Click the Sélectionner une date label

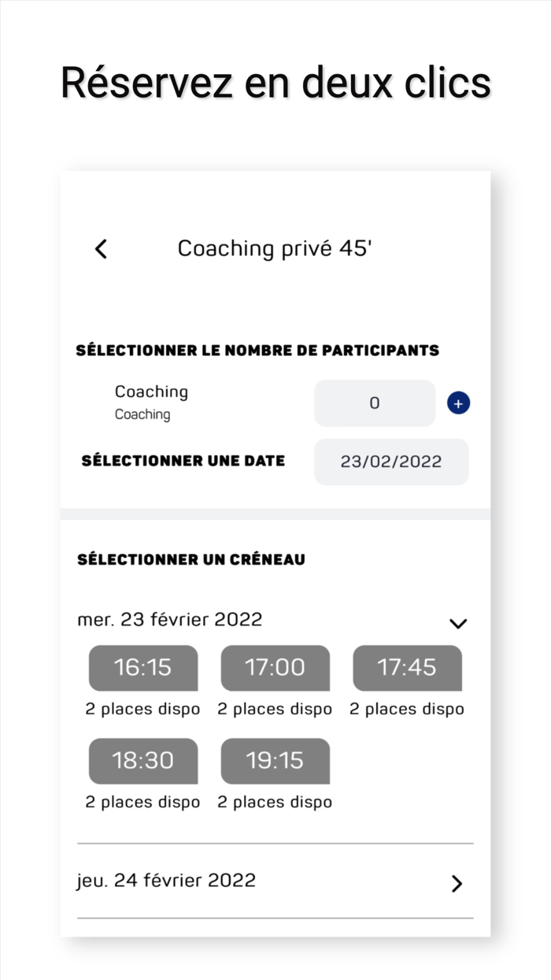click(183, 461)
